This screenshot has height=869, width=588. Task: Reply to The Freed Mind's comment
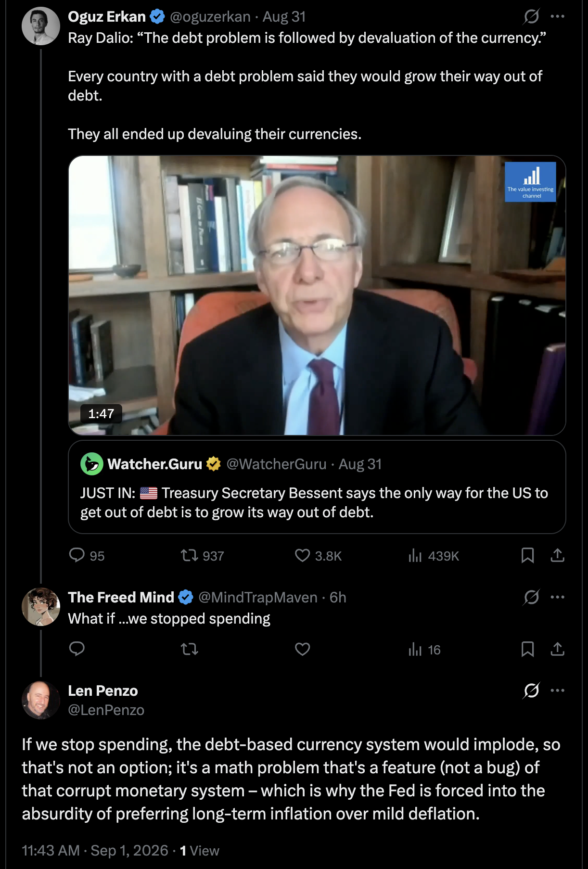[x=77, y=649]
